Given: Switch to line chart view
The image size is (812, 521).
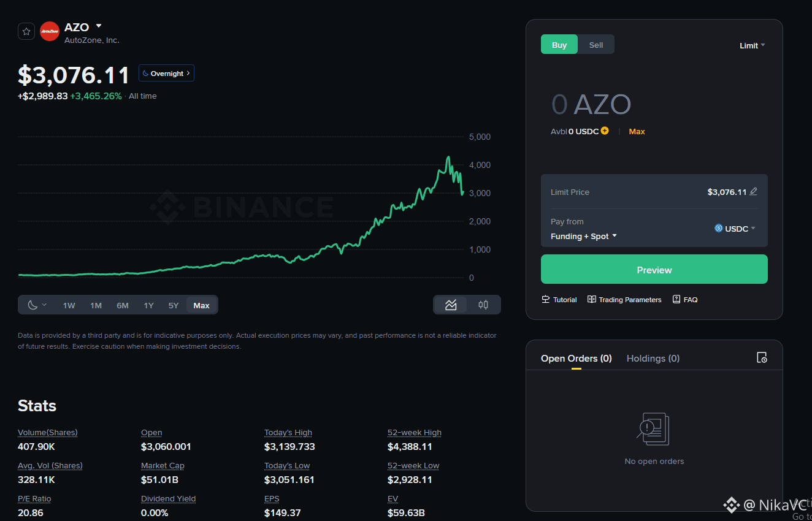Looking at the screenshot, I should (x=451, y=305).
